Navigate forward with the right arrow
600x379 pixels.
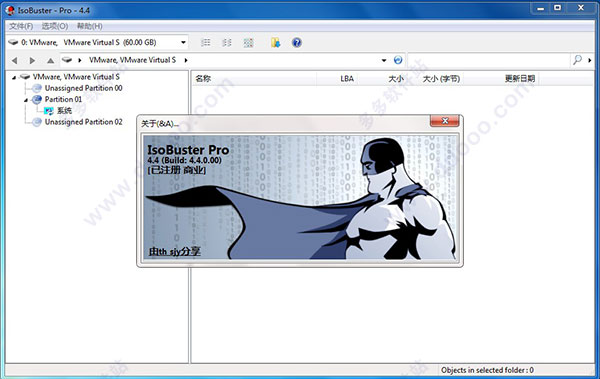point(32,60)
